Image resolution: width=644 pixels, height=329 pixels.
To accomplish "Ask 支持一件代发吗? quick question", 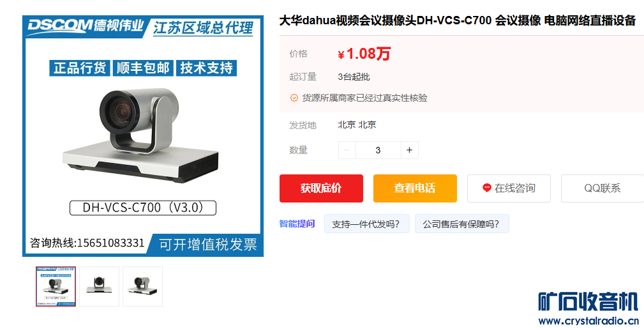I will (x=367, y=224).
